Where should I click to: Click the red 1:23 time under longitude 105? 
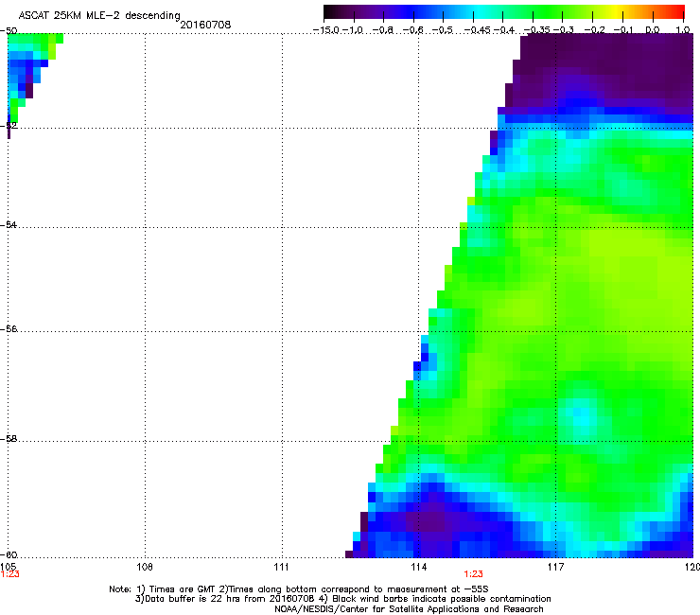(9, 574)
